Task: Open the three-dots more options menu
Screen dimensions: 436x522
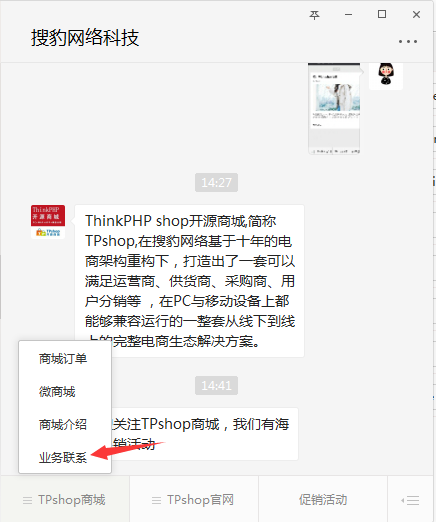Action: (408, 42)
